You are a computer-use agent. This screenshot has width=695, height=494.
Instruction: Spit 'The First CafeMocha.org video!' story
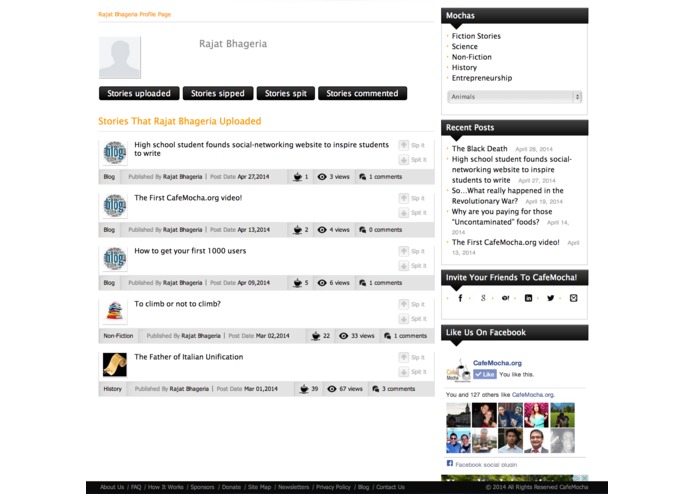pyautogui.click(x=412, y=213)
